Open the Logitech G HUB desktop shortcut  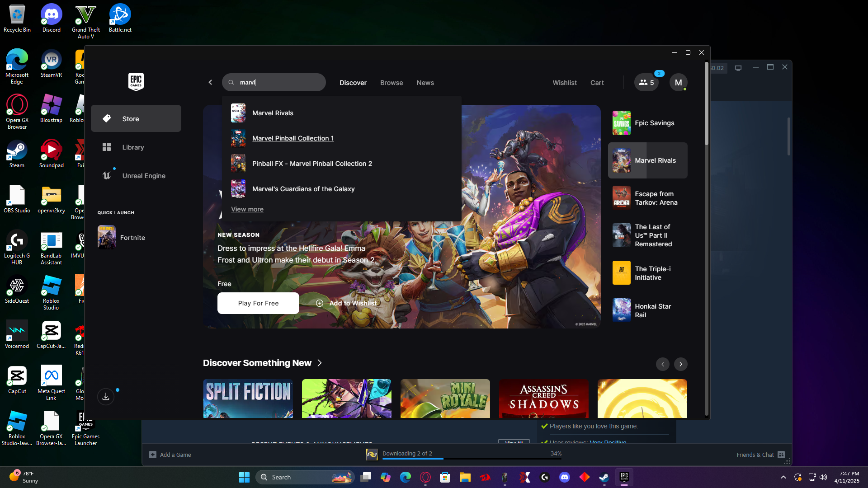17,248
